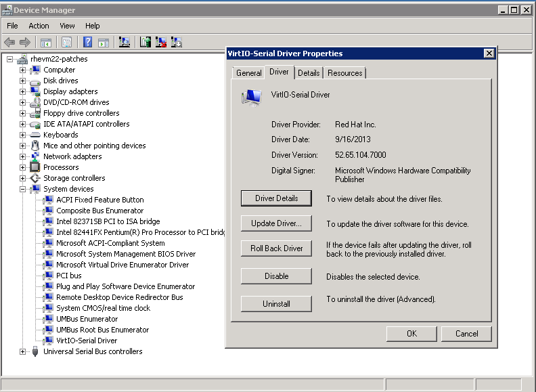Collapse the System devices node
The height and width of the screenshot is (392, 536).
tap(22, 189)
